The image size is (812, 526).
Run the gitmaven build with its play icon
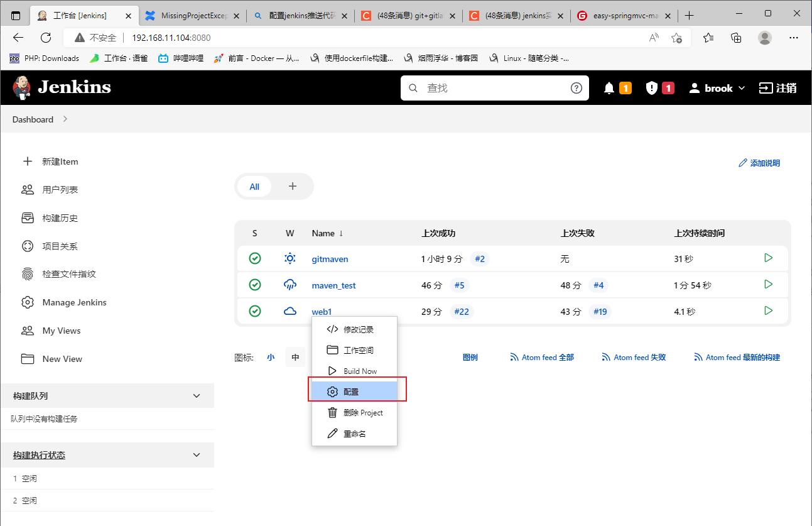coord(768,258)
